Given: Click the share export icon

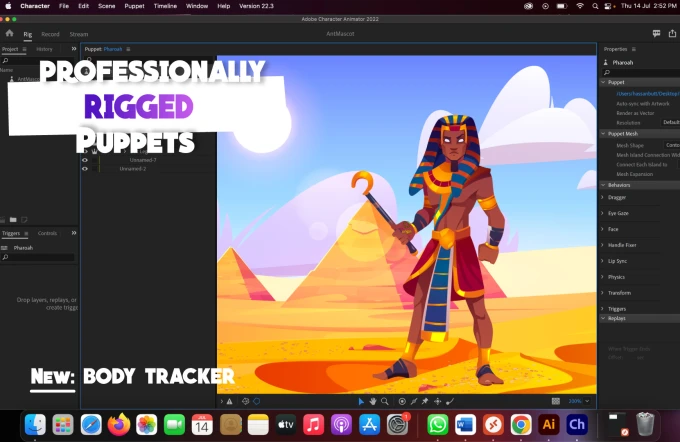Looking at the screenshot, I should point(672,33).
